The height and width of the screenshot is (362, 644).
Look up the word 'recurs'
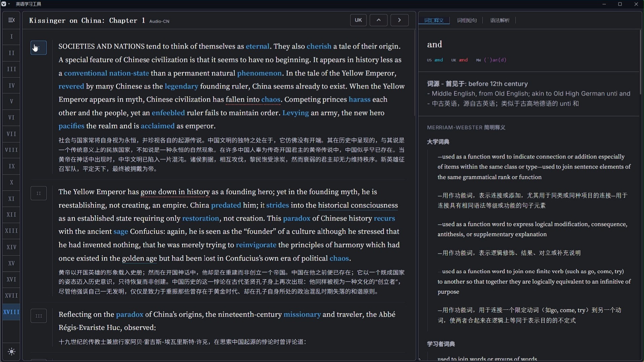tap(384, 218)
